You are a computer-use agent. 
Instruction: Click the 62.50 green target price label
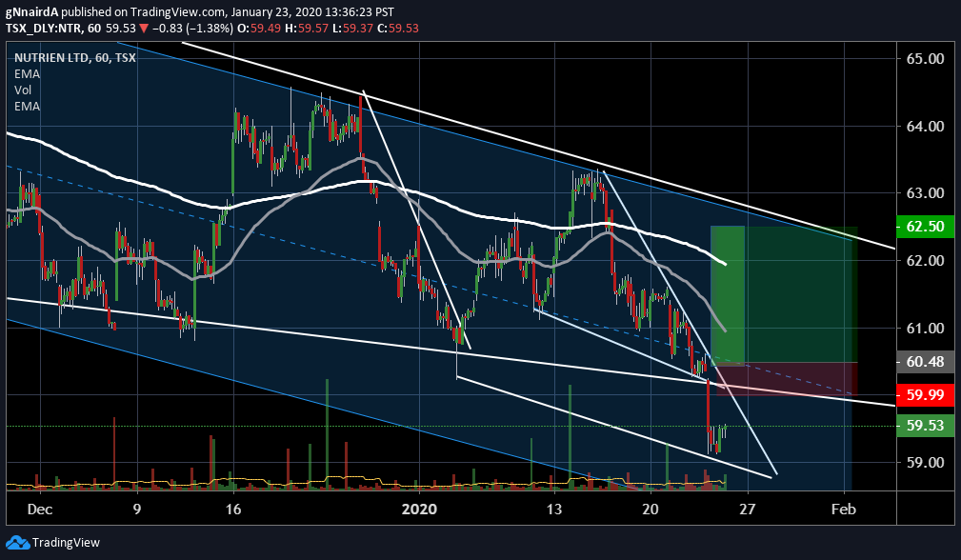click(925, 226)
